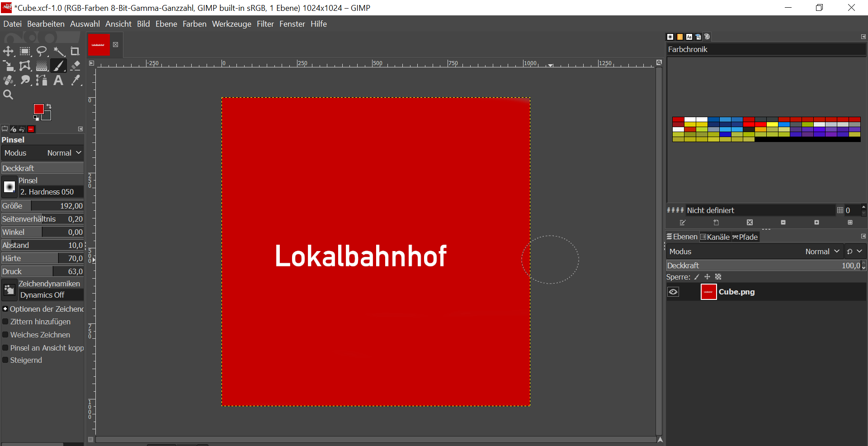Enable Pinsel an Ansicht koppeln checkbox

pos(5,348)
